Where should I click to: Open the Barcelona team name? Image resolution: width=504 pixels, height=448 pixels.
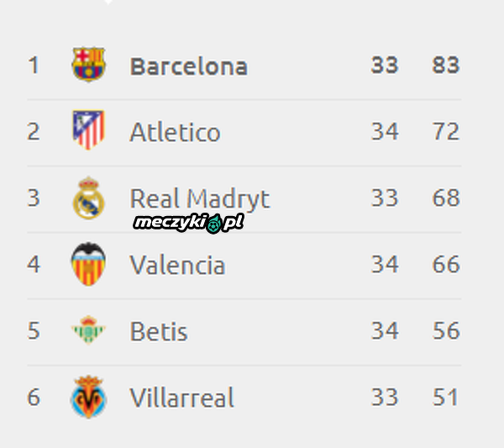189,66
